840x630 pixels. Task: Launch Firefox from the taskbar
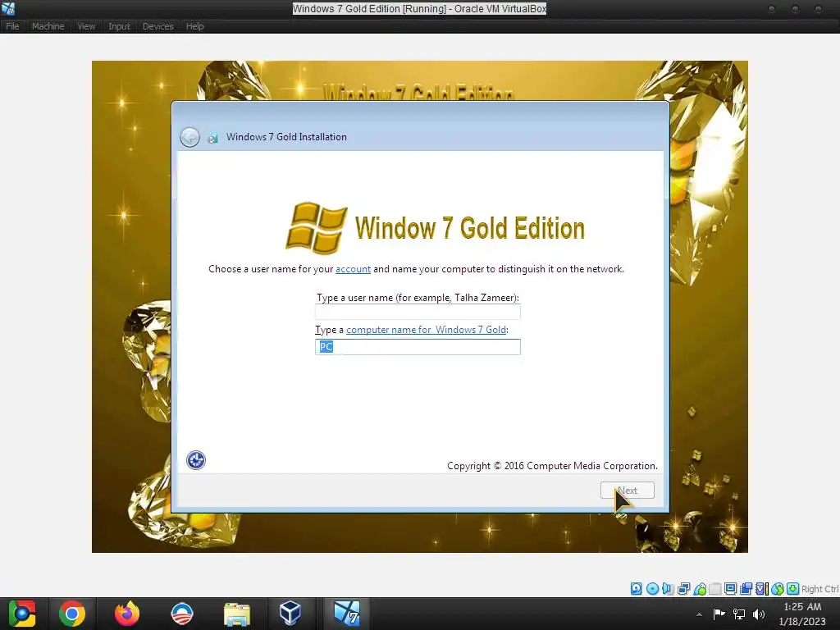127,614
